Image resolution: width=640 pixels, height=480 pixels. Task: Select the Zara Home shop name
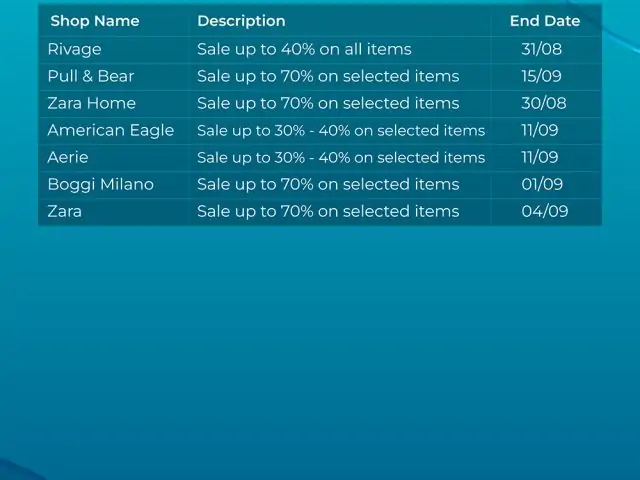[91, 103]
